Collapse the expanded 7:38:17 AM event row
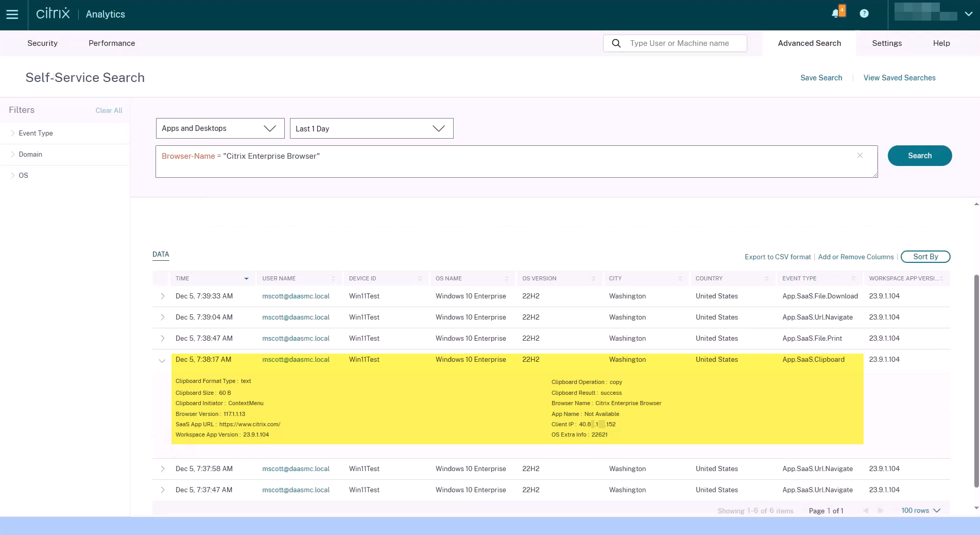Image resolution: width=980 pixels, height=535 pixels. (162, 361)
